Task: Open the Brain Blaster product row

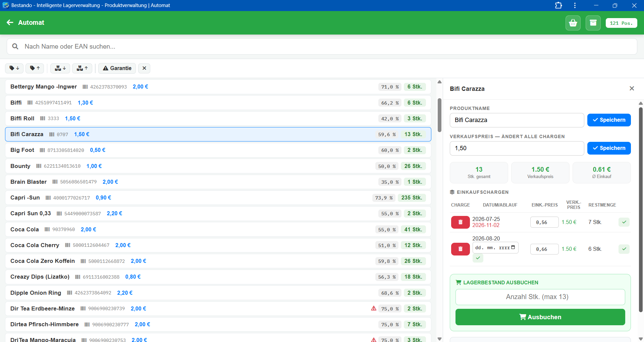Action: tap(218, 182)
